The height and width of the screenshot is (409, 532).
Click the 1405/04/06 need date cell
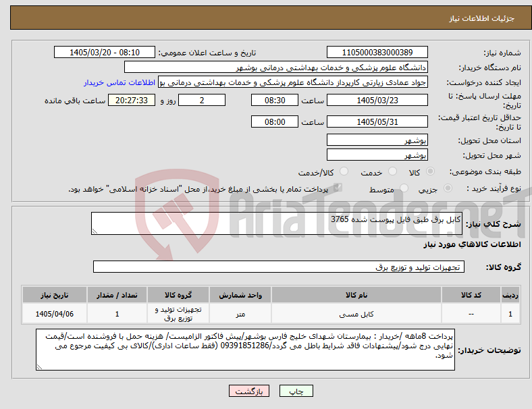55,314
